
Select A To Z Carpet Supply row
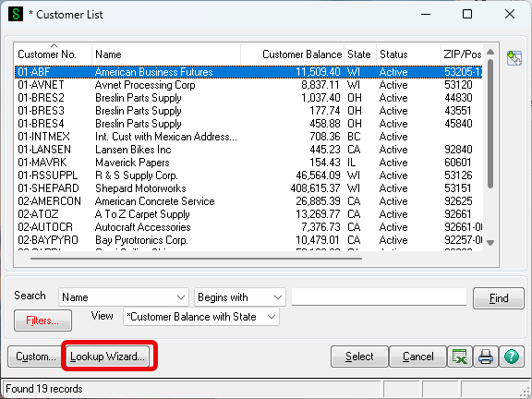tap(248, 214)
